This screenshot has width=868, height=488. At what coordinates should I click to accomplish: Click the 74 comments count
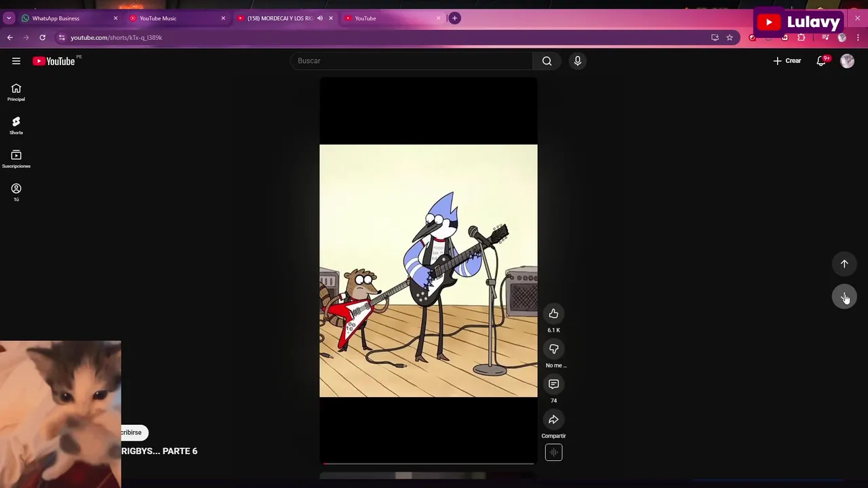coord(553,401)
